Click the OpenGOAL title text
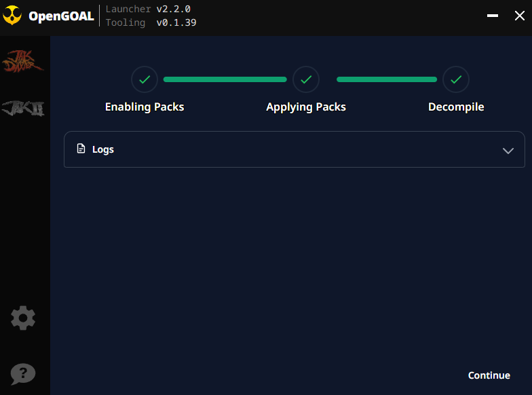532x395 pixels. 61,16
